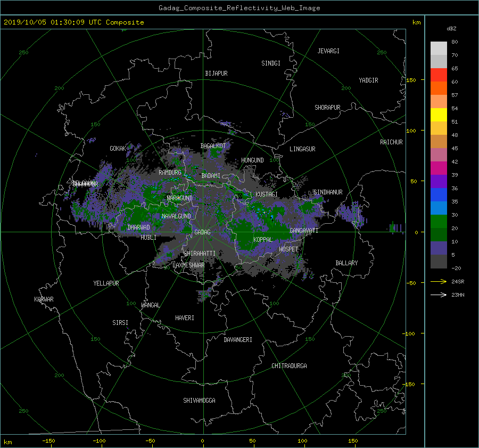479x448 pixels.
Task: Select the light gray 80-70 dBZ swatch
Action: pyautogui.click(x=439, y=48)
